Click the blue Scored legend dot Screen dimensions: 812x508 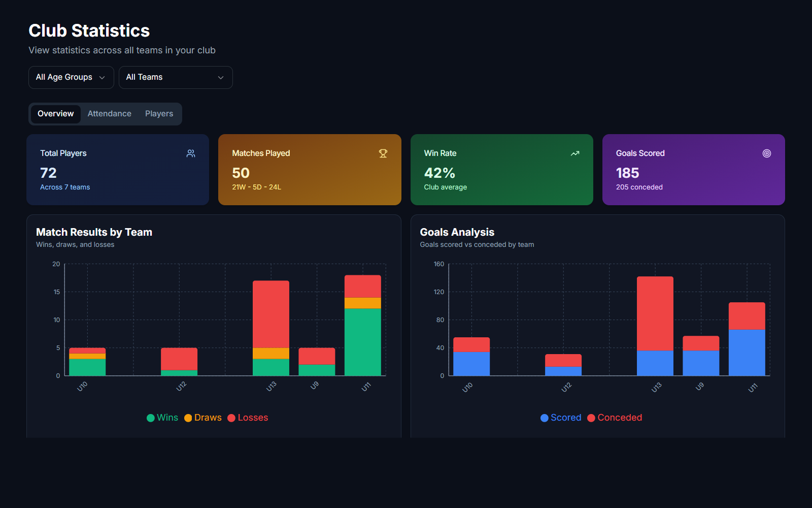point(545,418)
